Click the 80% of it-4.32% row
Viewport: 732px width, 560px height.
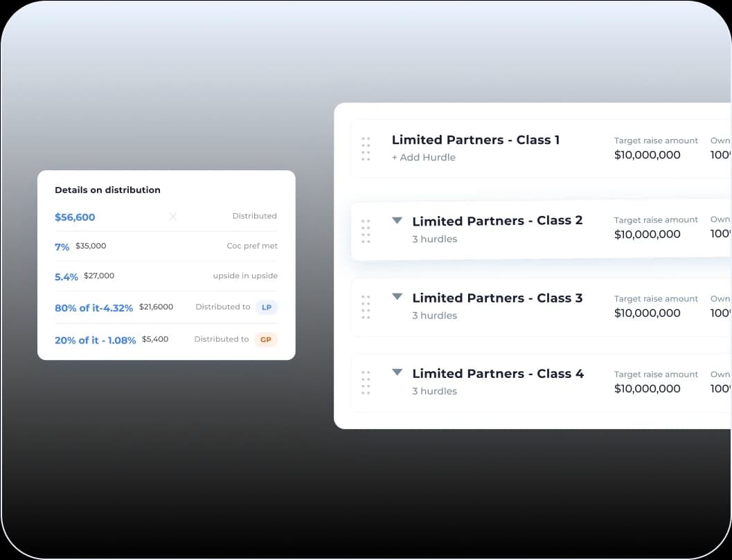(x=93, y=308)
